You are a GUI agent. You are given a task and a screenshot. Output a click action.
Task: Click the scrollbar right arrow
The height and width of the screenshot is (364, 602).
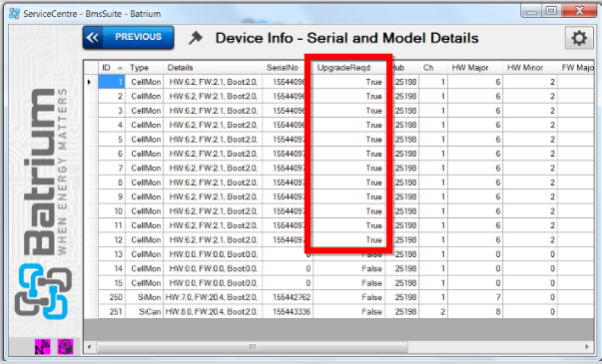(587, 347)
